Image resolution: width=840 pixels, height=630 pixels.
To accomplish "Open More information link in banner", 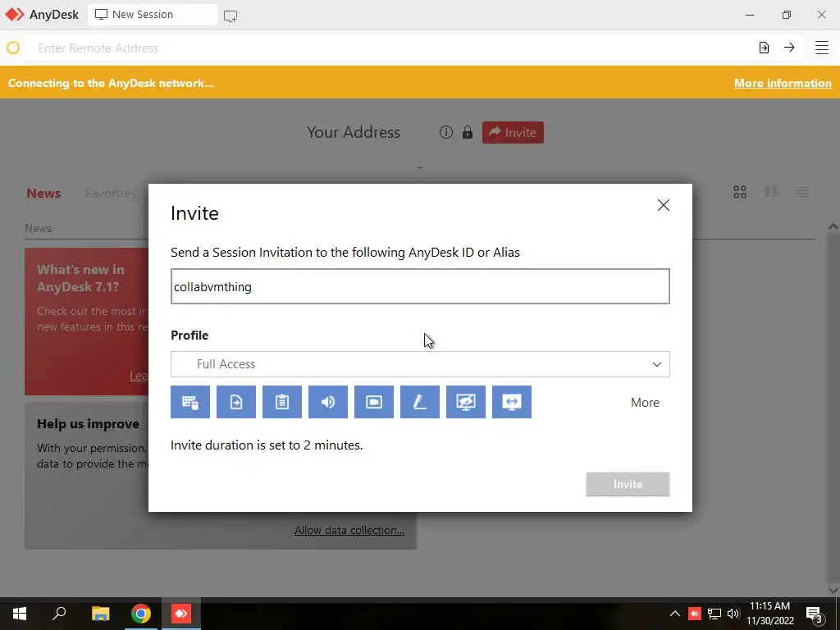I will pos(783,83).
